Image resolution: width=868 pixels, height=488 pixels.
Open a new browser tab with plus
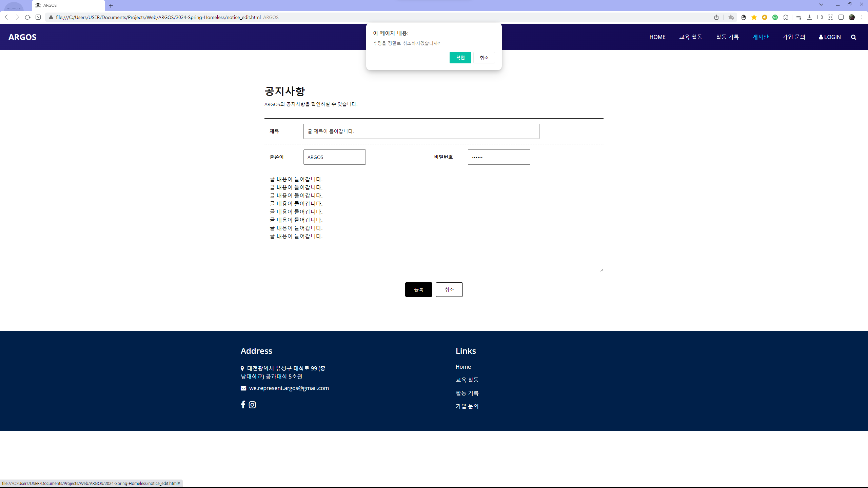111,6
